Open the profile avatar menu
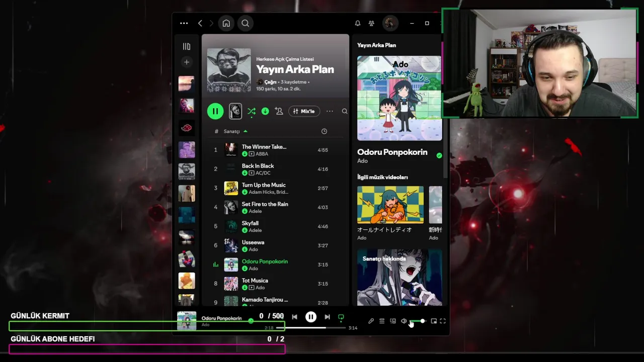The width and height of the screenshot is (644, 362). [x=390, y=23]
